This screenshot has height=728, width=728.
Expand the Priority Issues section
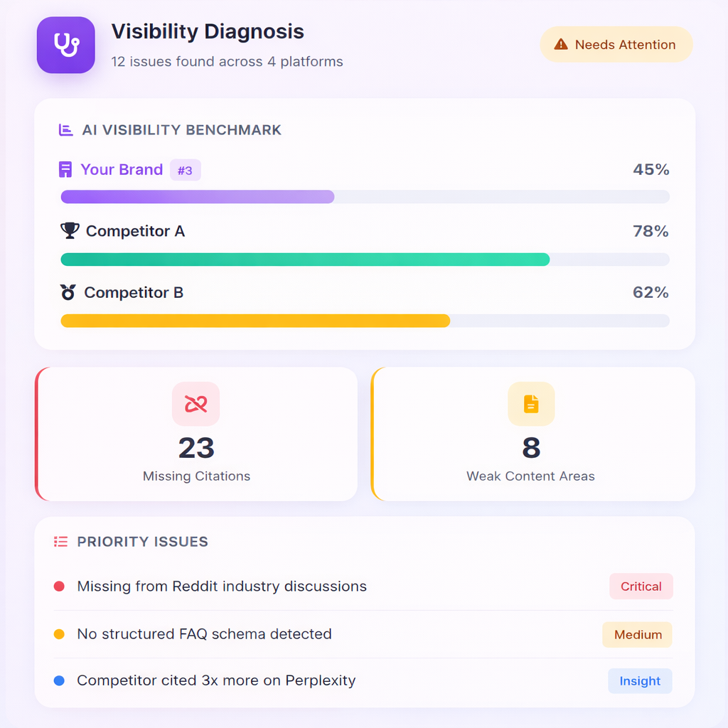364,611
